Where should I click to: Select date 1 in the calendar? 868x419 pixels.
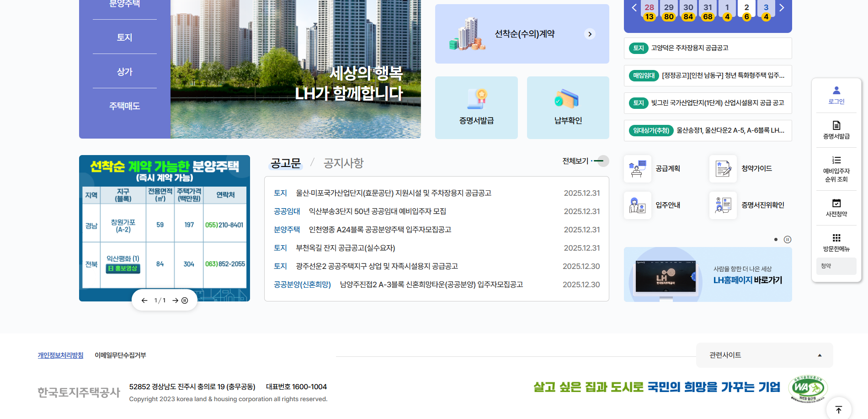coord(727,11)
